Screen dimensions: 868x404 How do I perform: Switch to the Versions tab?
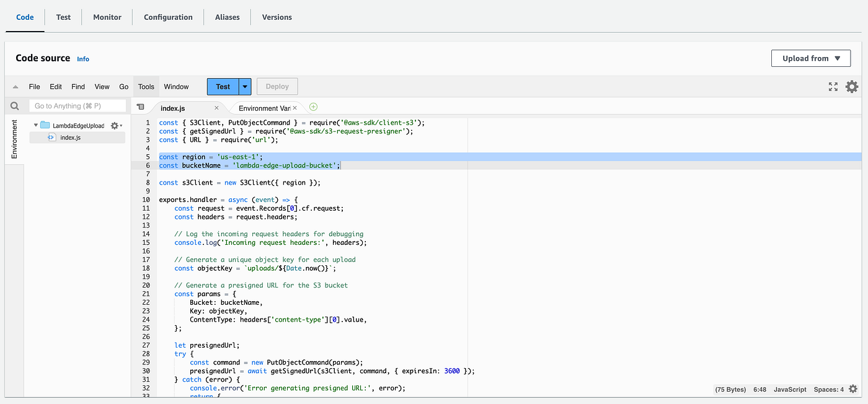click(x=277, y=17)
